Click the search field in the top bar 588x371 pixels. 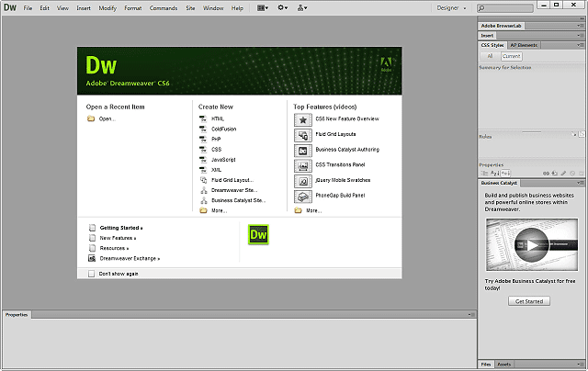504,8
